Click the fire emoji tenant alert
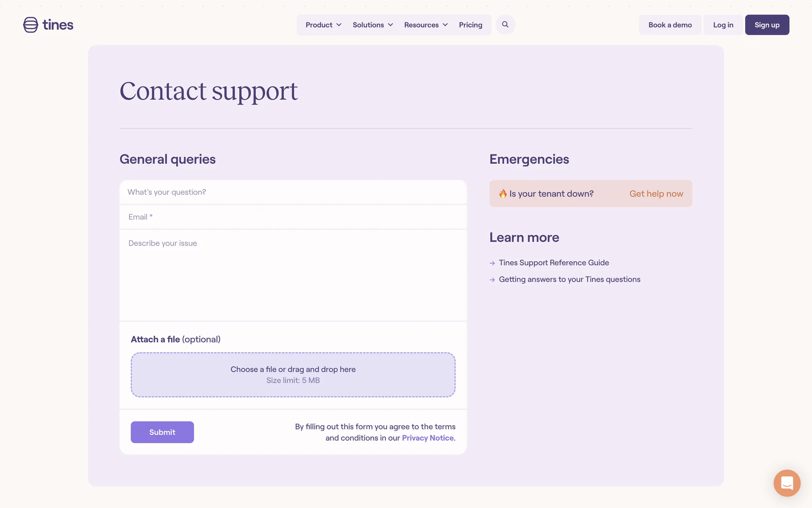The width and height of the screenshot is (812, 508). pos(503,193)
